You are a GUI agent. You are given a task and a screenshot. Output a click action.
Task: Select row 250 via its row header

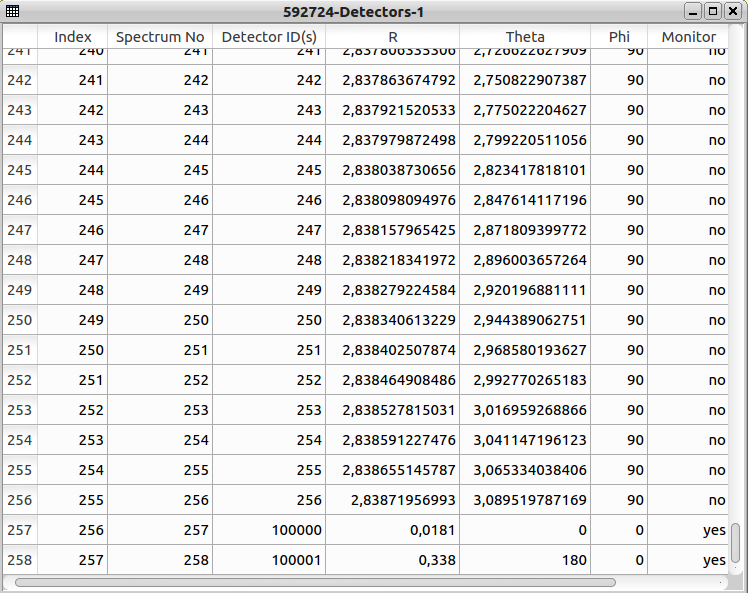click(20, 320)
